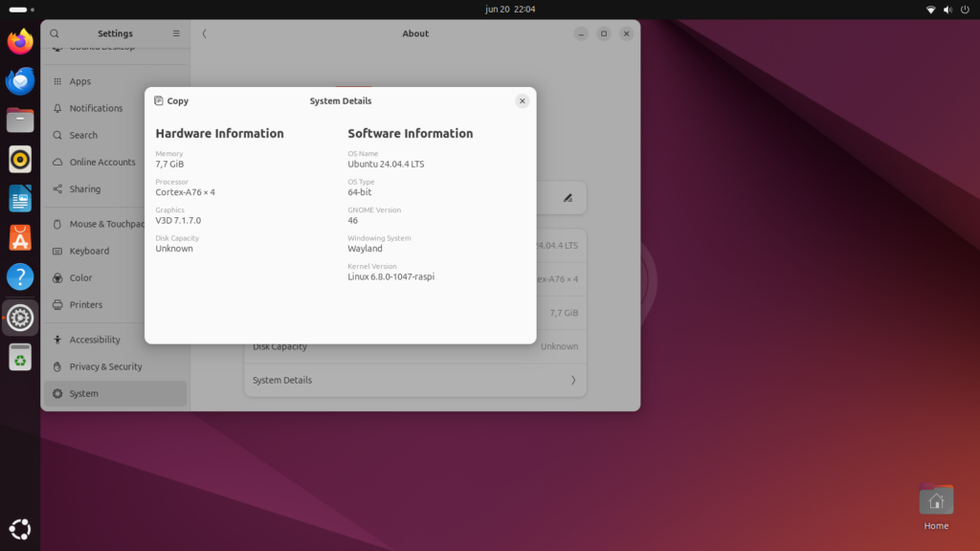Launch LibreOffice Writer from the dock
Screen dimensions: 980x551
pos(20,199)
